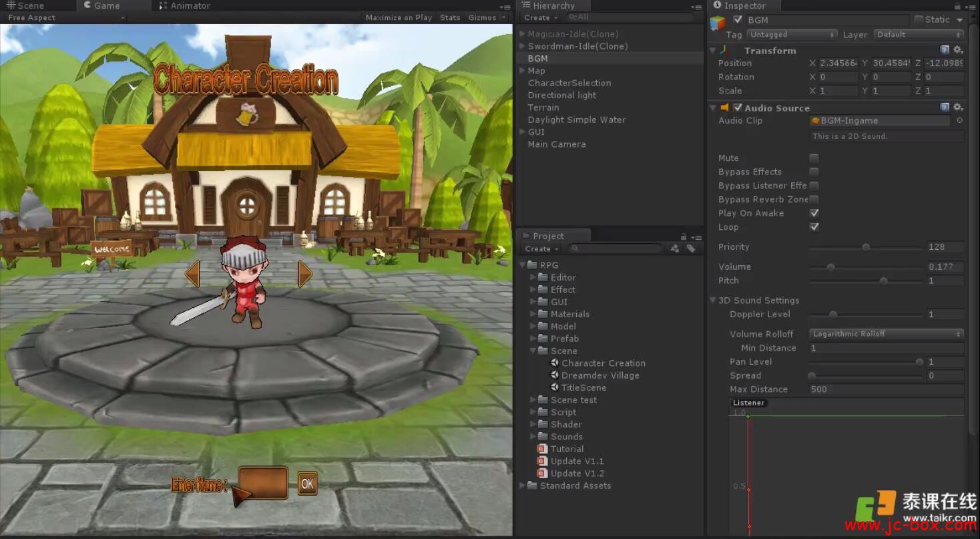Image resolution: width=980 pixels, height=539 pixels.
Task: Lock the Project panel
Action: click(684, 236)
